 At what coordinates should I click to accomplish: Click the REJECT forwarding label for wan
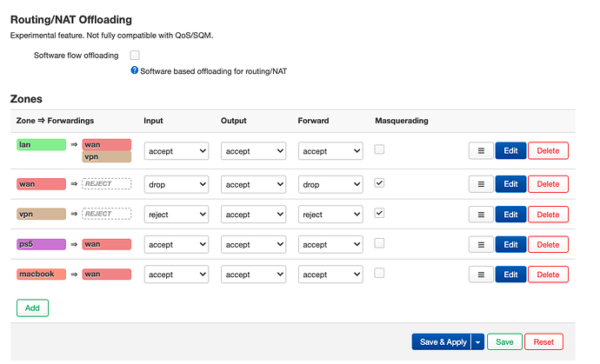tap(106, 184)
